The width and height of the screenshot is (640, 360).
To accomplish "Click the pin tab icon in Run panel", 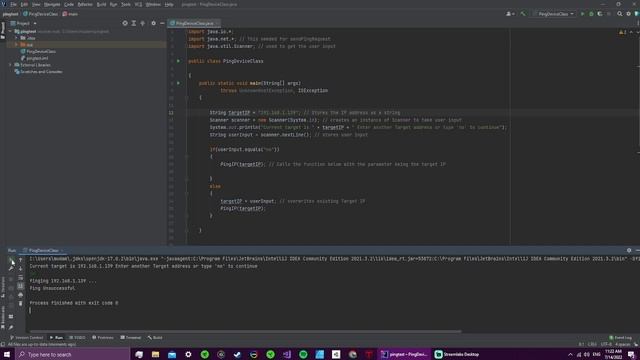I will pos(11,327).
